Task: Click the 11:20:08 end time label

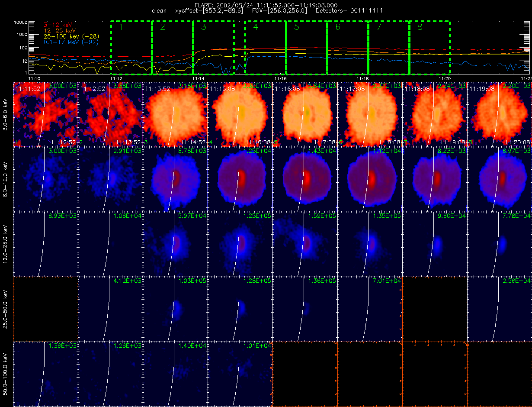Action: pos(518,142)
